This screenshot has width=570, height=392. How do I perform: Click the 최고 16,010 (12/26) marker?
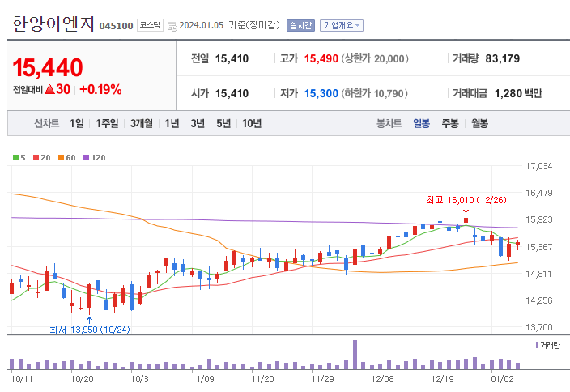(x=466, y=200)
